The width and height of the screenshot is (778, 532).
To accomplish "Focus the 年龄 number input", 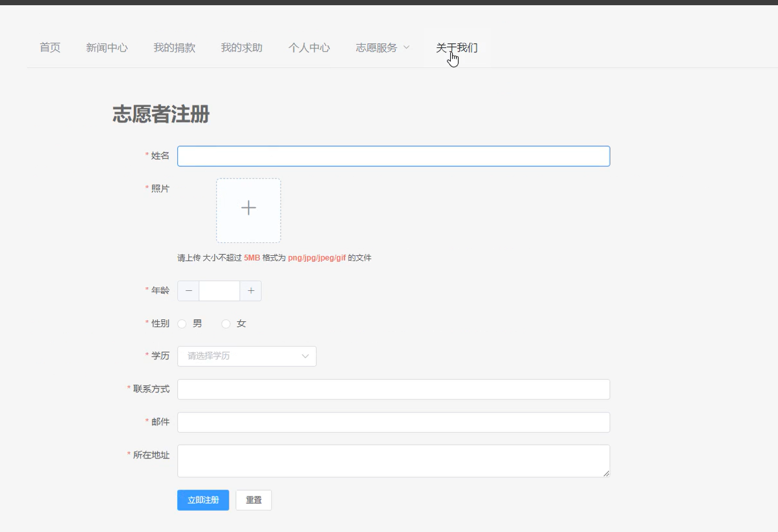I will coord(219,291).
